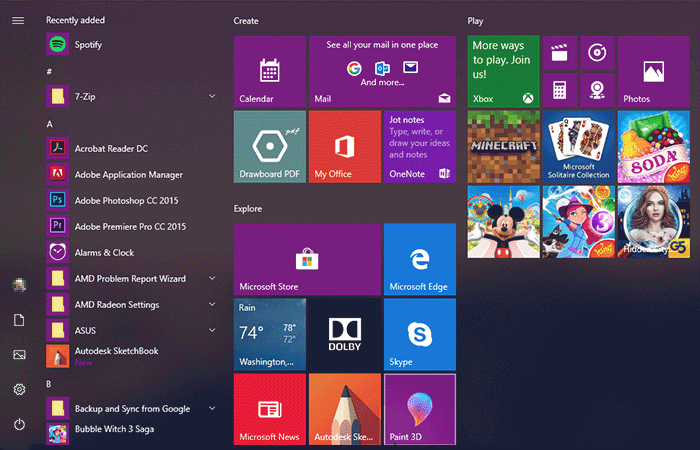Open the Bubble Witch 3 game tile

tap(579, 222)
